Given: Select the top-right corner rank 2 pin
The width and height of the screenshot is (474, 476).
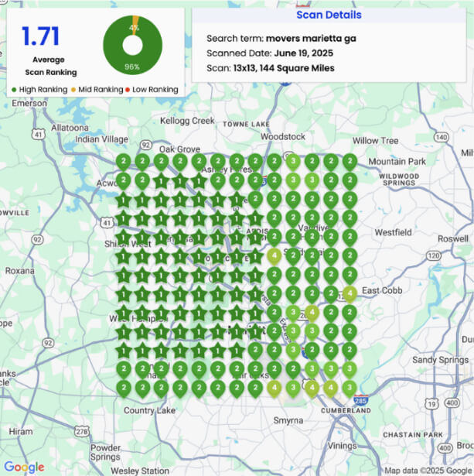Looking at the screenshot, I should point(350,162).
